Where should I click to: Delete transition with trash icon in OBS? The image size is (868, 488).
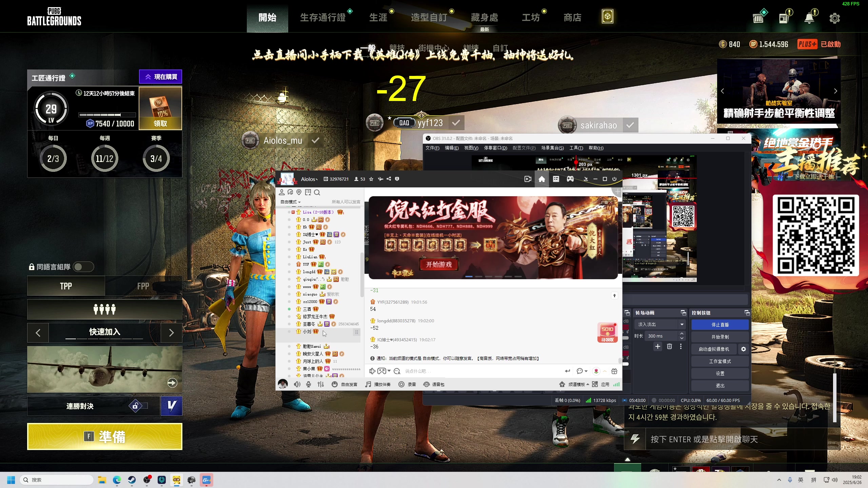(669, 346)
